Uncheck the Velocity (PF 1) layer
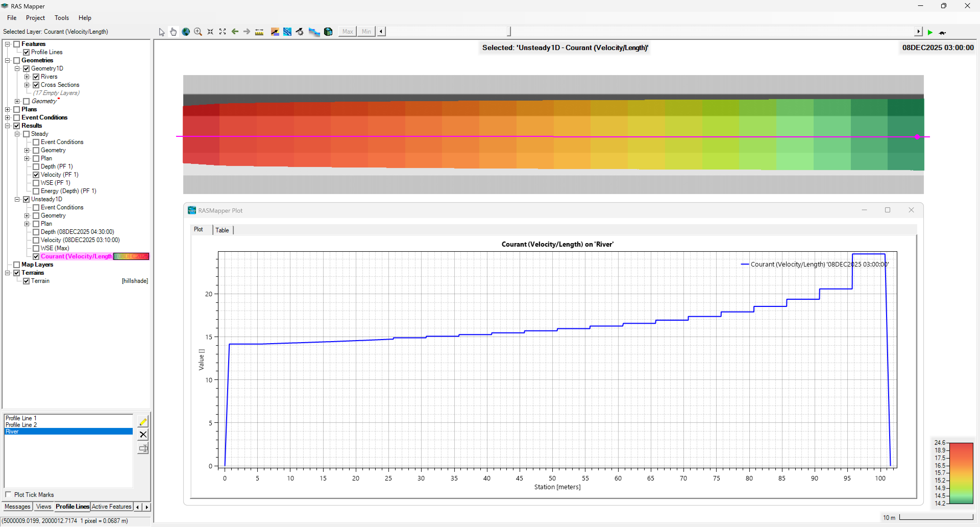 coord(36,175)
